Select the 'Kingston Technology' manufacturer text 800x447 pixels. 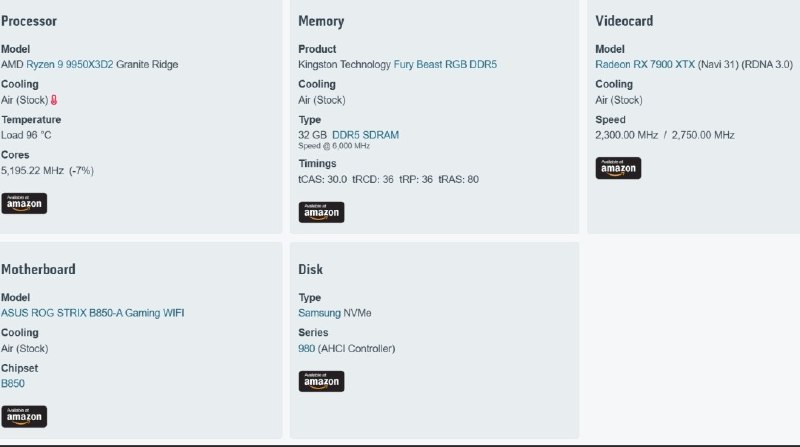tap(344, 64)
